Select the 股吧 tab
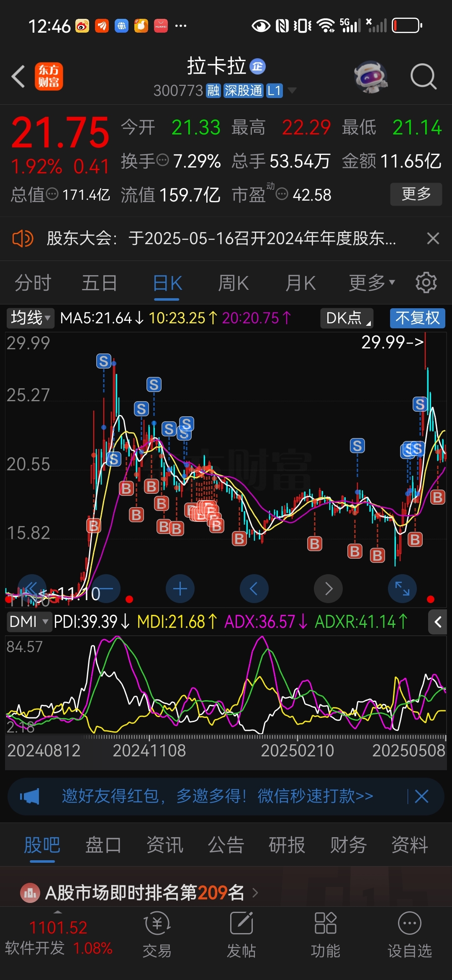 42,845
